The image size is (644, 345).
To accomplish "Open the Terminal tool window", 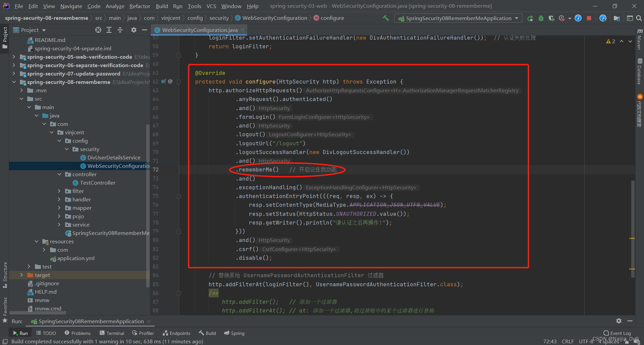I will [x=112, y=333].
